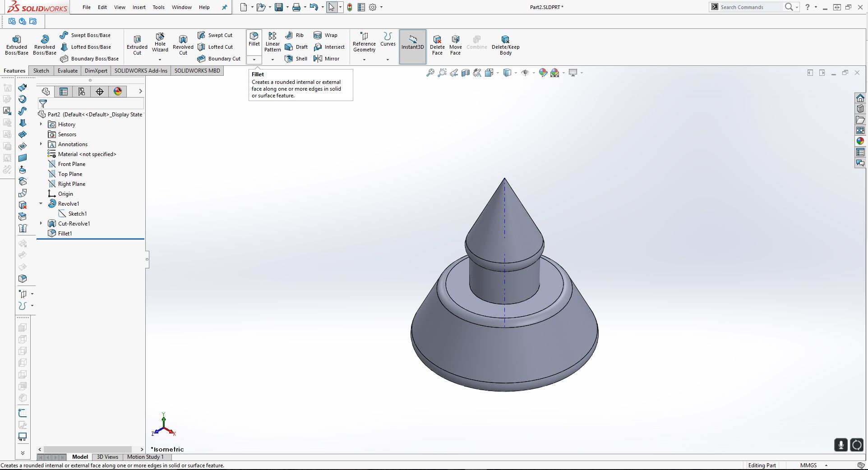
Task: Select the Linear Pattern tool
Action: click(272, 42)
